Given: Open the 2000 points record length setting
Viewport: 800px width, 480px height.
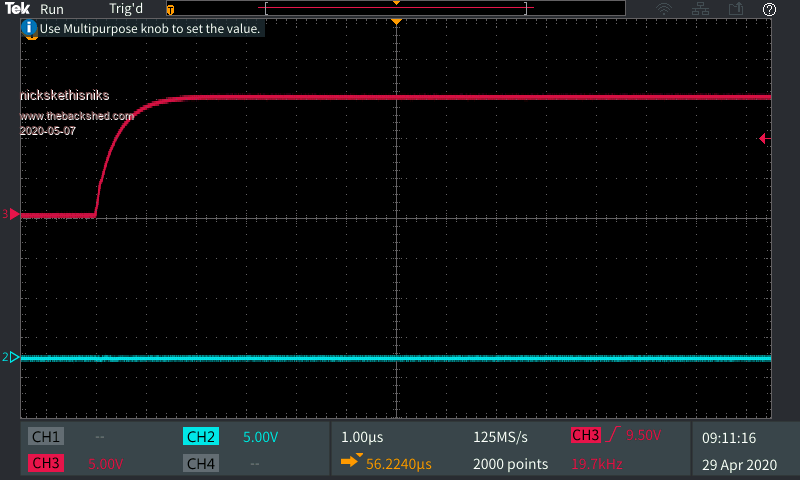Looking at the screenshot, I should click(510, 464).
